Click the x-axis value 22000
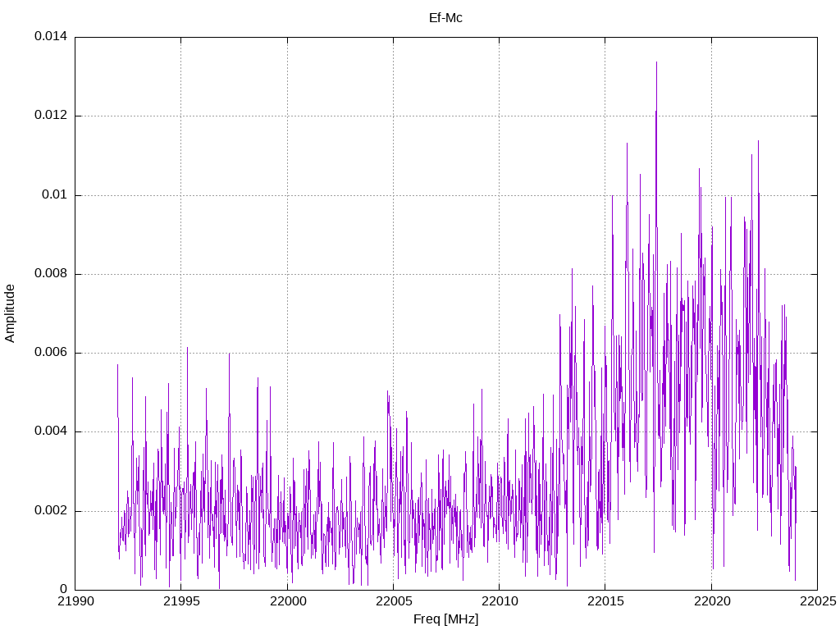The height and width of the screenshot is (630, 840). pos(288,601)
